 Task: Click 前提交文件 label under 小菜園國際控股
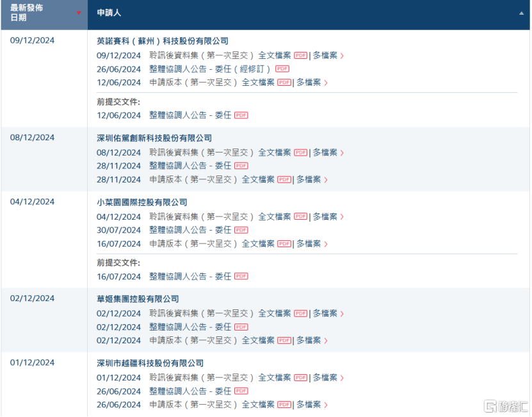[118, 263]
